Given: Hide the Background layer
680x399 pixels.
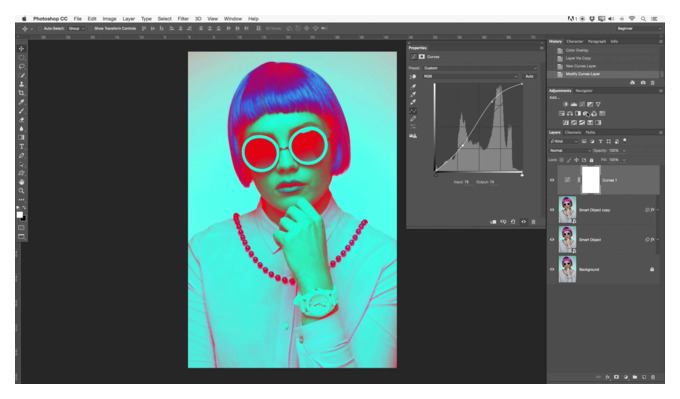Looking at the screenshot, I should pyautogui.click(x=552, y=269).
